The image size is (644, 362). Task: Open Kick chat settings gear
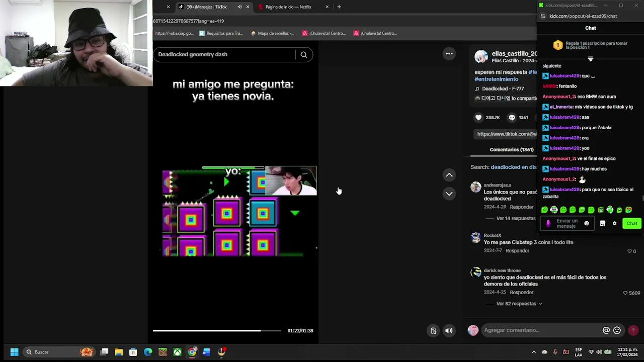614,224
